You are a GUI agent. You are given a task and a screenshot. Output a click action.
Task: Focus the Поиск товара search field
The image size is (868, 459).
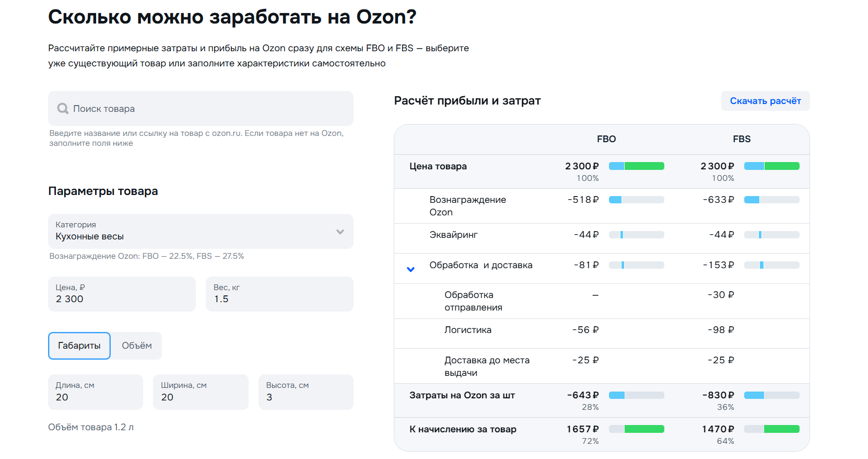[x=201, y=109]
